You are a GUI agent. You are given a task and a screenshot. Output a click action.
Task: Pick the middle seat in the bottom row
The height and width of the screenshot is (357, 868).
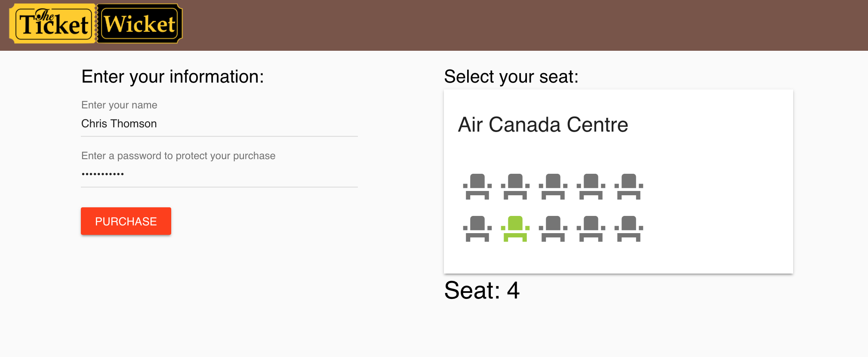click(553, 228)
